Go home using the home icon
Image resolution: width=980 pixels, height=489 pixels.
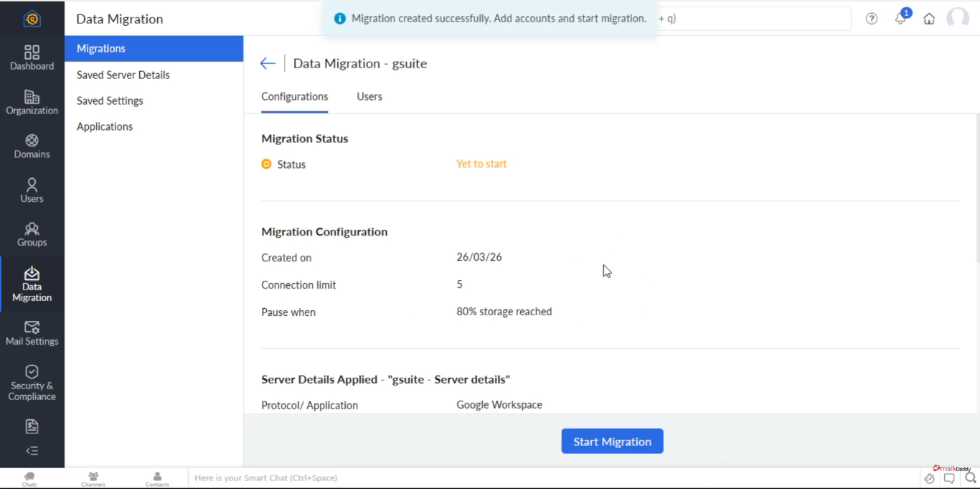coord(929,19)
